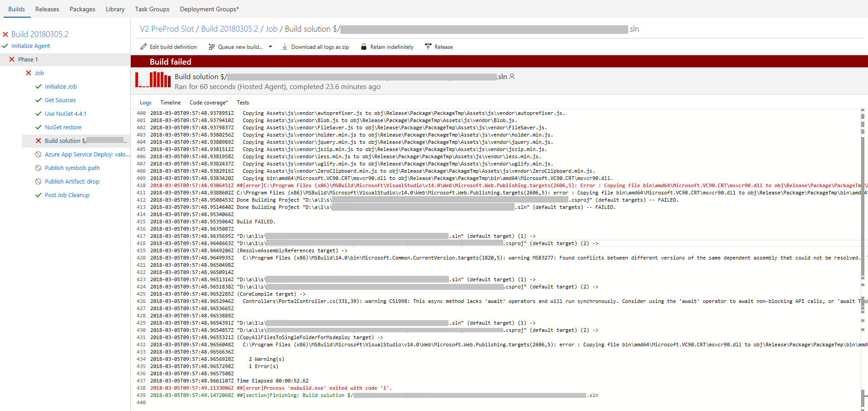This screenshot has width=868, height=411.
Task: Click skipped icon beside Publish Artifact: drop
Action: pos(38,181)
